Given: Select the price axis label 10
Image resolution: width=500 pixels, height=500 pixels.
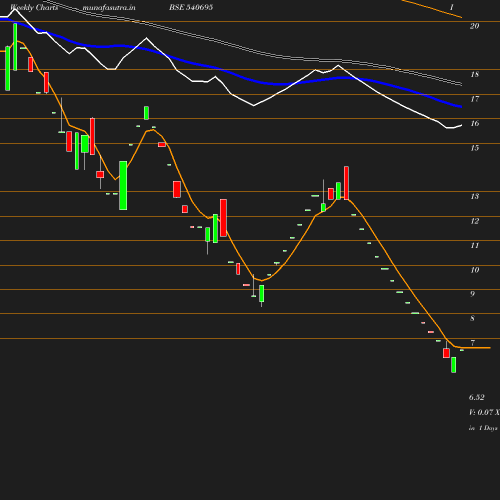Looking at the screenshot, I should [x=475, y=270].
